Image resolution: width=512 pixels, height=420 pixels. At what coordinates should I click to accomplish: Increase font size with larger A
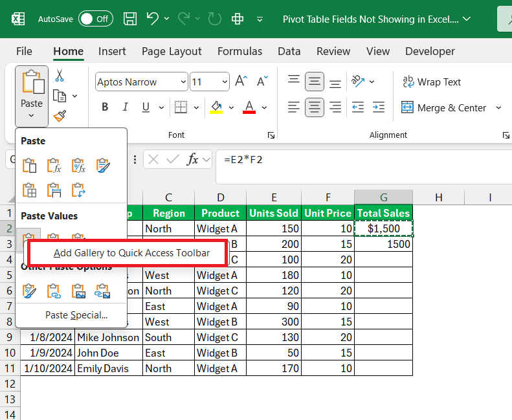(241, 81)
